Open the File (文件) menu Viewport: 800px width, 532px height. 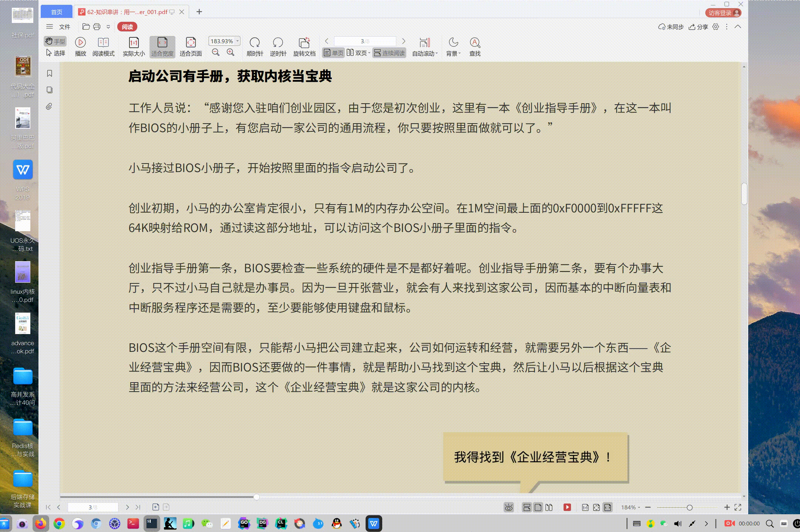click(64, 27)
